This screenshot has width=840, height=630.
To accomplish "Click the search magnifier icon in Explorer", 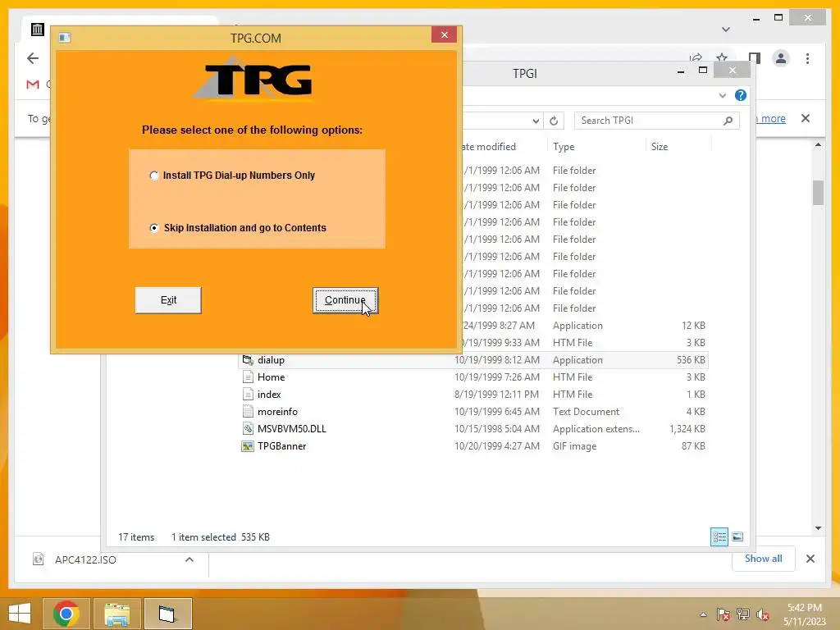I will point(728,121).
